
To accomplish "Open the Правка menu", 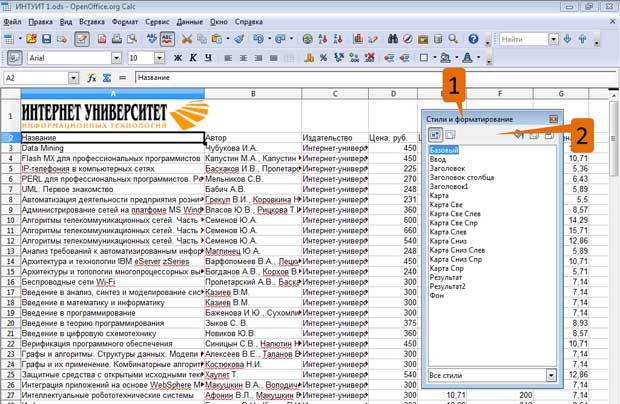I will tap(40, 22).
